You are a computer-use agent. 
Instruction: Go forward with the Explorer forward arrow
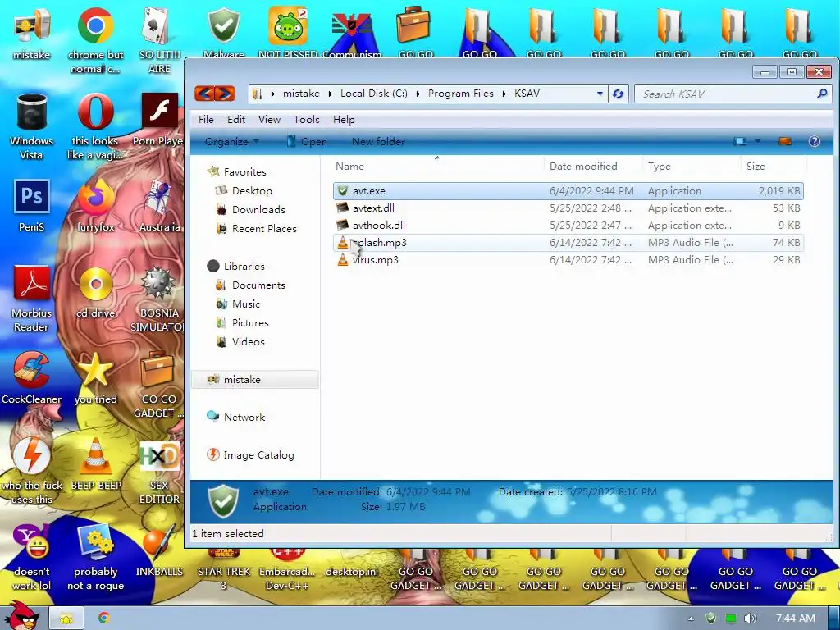pyautogui.click(x=225, y=94)
